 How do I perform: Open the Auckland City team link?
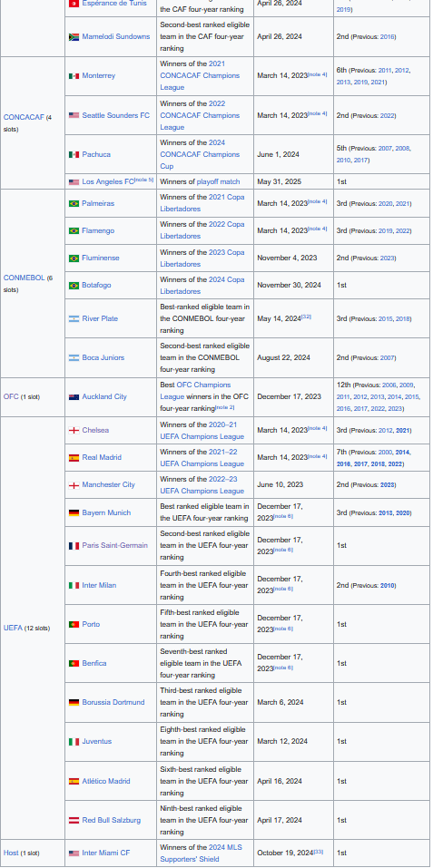(x=104, y=397)
